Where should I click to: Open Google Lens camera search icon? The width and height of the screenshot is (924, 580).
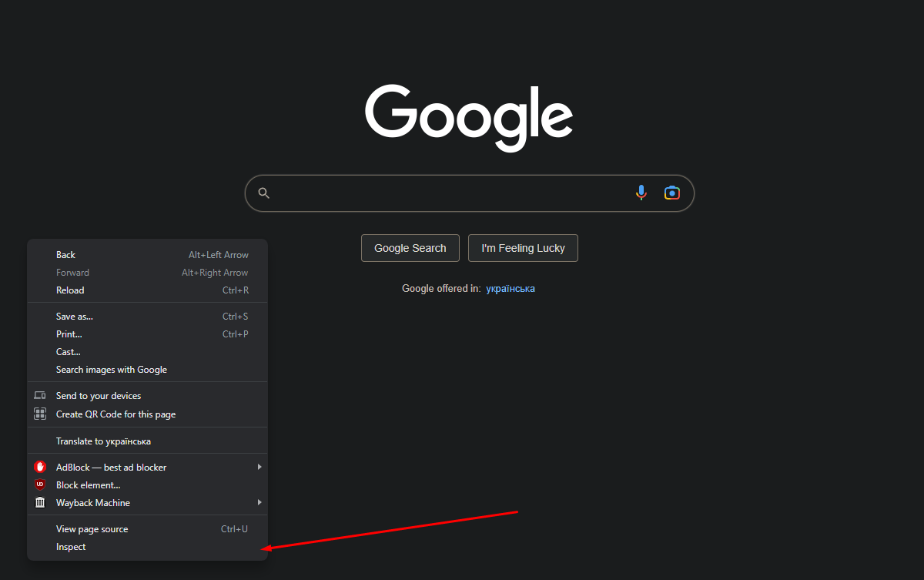pyautogui.click(x=672, y=193)
